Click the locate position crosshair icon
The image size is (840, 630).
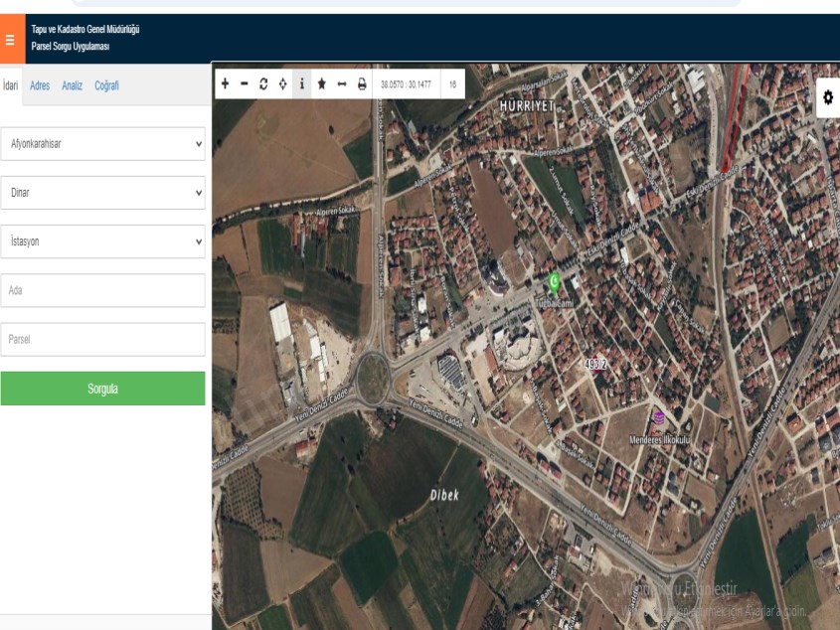pos(283,83)
